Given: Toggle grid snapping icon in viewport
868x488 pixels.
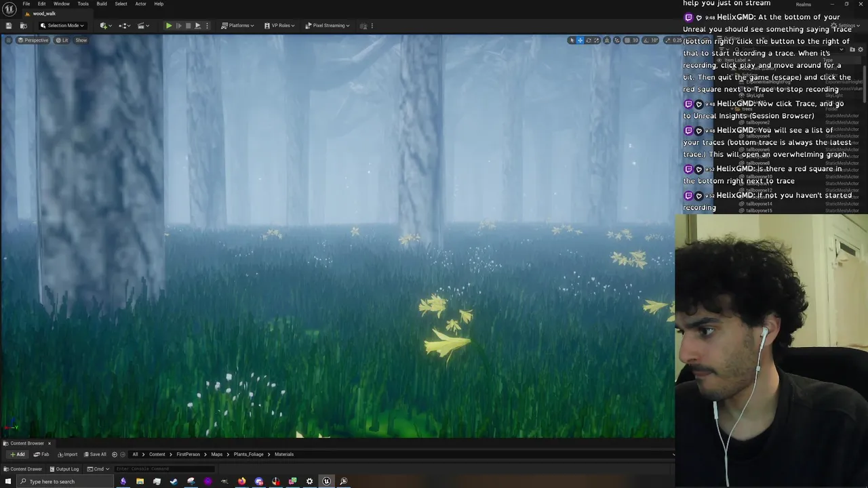Looking at the screenshot, I should click(627, 40).
